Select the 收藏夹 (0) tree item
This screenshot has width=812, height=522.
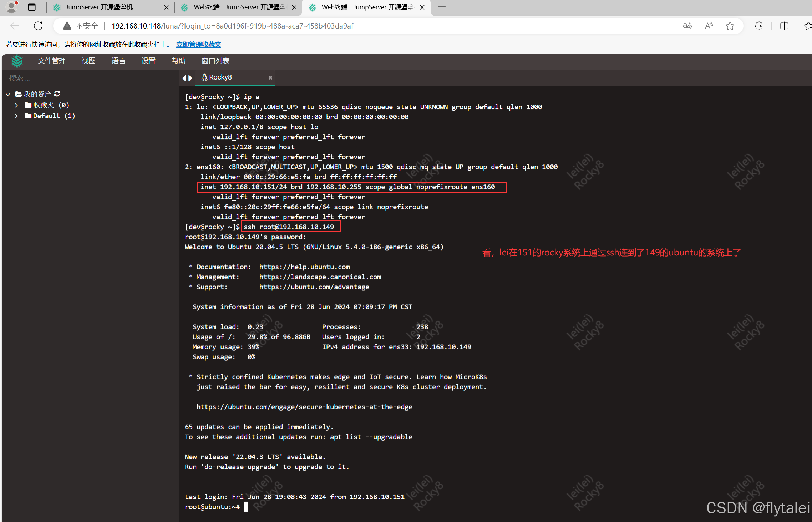[47, 105]
